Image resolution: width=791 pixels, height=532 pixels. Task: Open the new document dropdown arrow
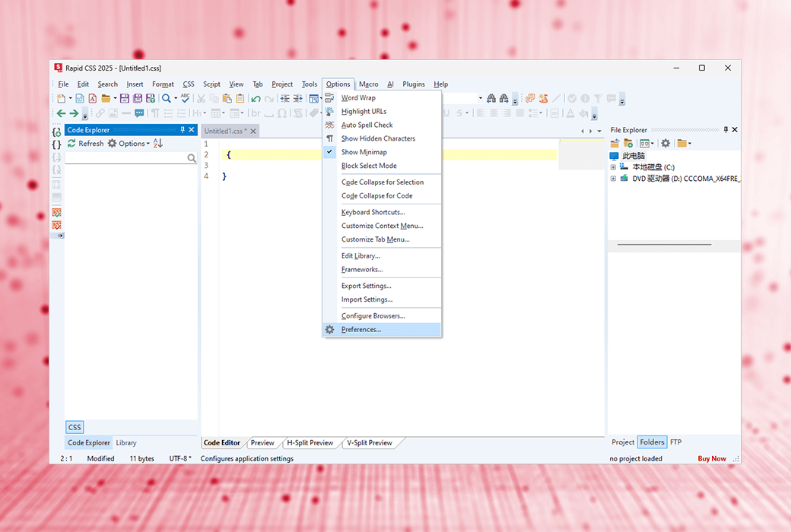point(70,98)
